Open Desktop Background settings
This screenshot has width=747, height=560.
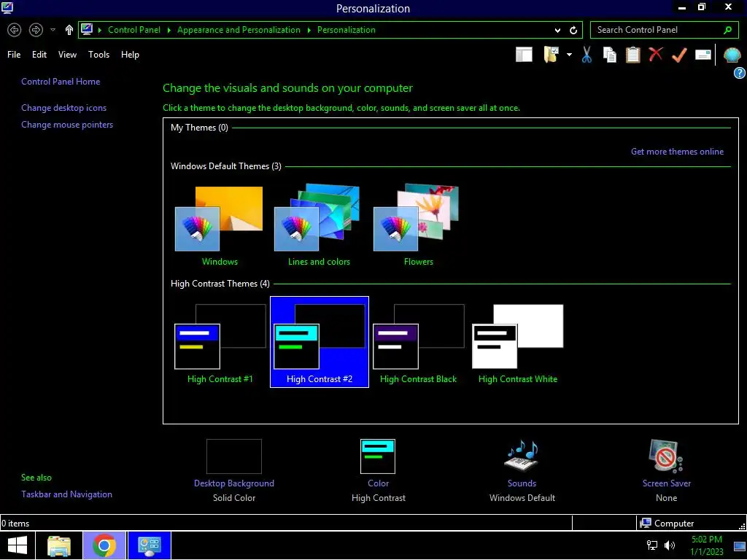(234, 470)
